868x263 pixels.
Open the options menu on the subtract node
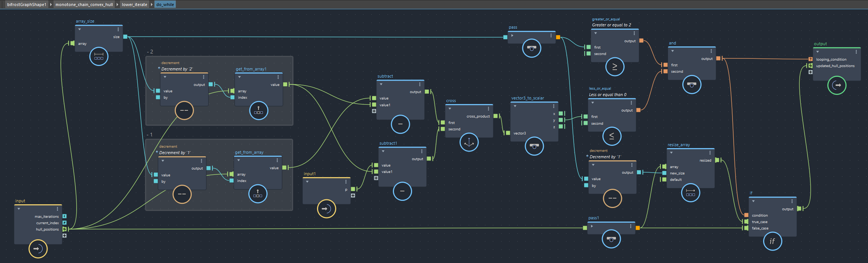pos(420,84)
